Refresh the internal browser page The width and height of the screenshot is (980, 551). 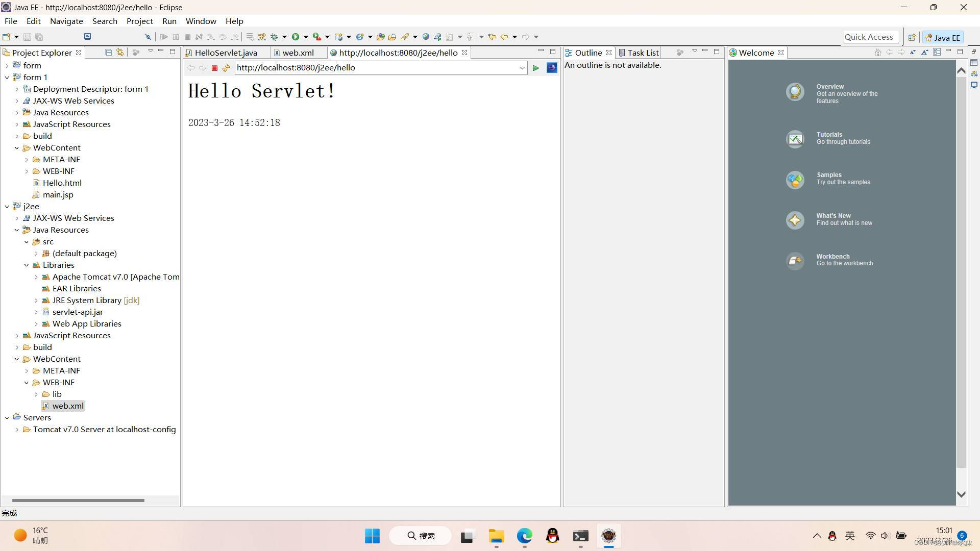[x=226, y=68]
